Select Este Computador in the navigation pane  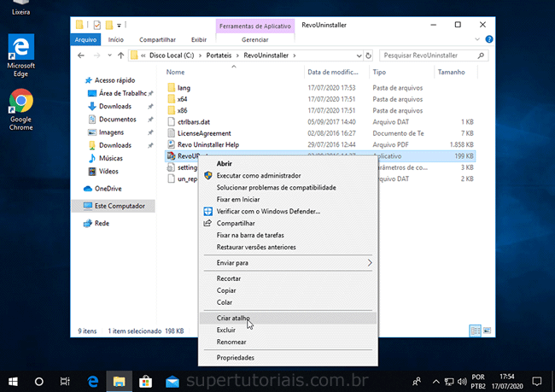tap(120, 206)
